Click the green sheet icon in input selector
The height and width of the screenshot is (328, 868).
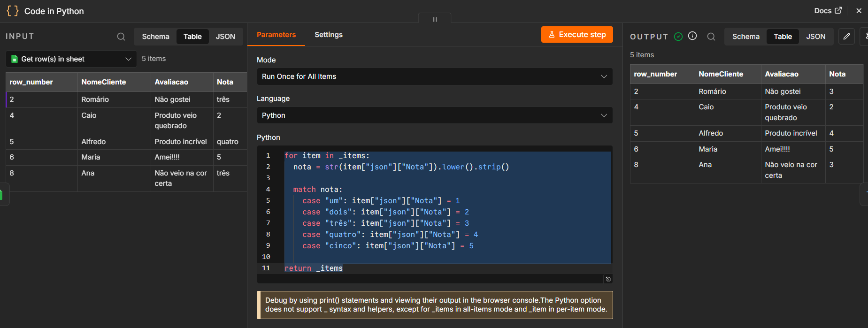pyautogui.click(x=15, y=59)
